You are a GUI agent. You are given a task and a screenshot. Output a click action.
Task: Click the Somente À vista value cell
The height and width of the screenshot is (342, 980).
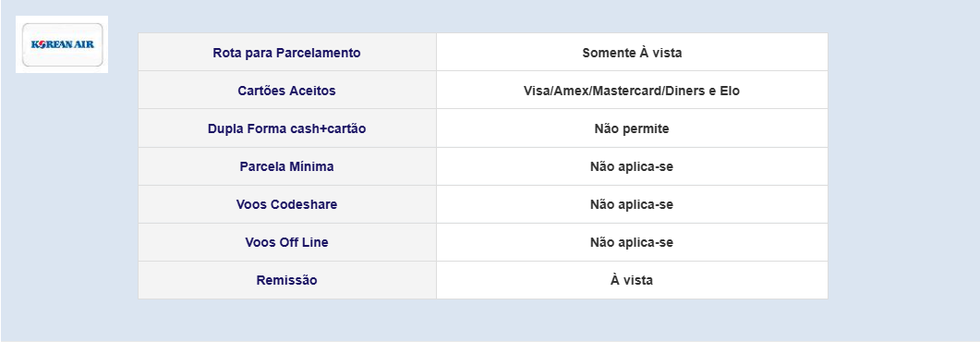point(632,53)
